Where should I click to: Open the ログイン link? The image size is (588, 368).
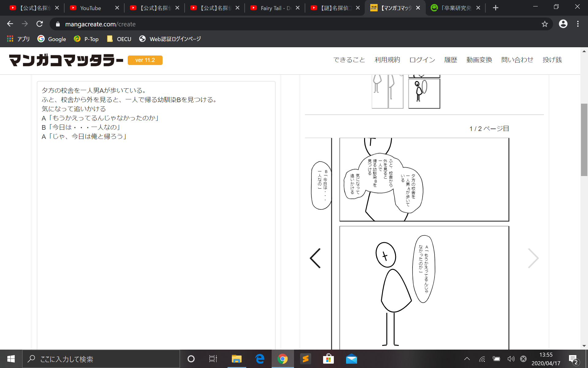coord(422,60)
